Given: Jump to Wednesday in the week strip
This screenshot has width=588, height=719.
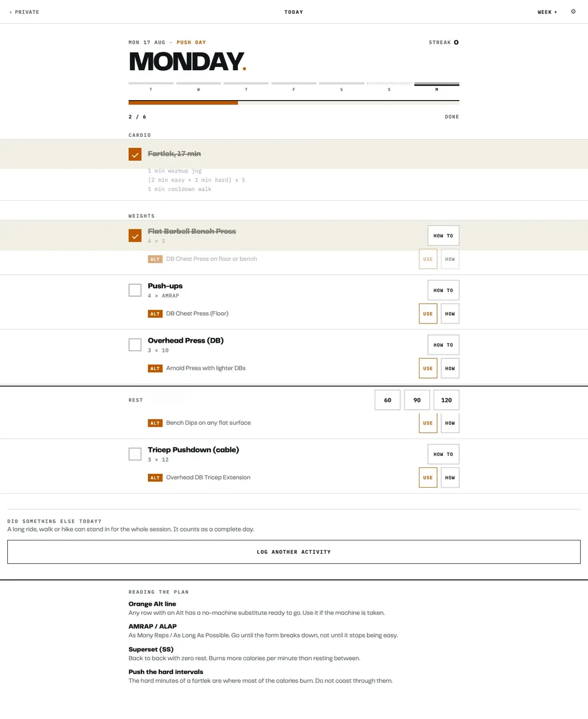Looking at the screenshot, I should (198, 87).
